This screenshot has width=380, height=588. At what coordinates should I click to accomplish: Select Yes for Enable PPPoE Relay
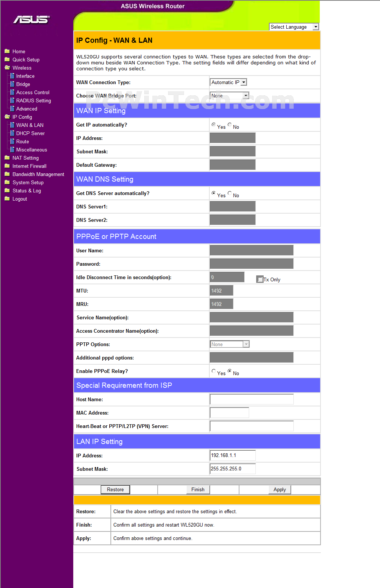213,371
